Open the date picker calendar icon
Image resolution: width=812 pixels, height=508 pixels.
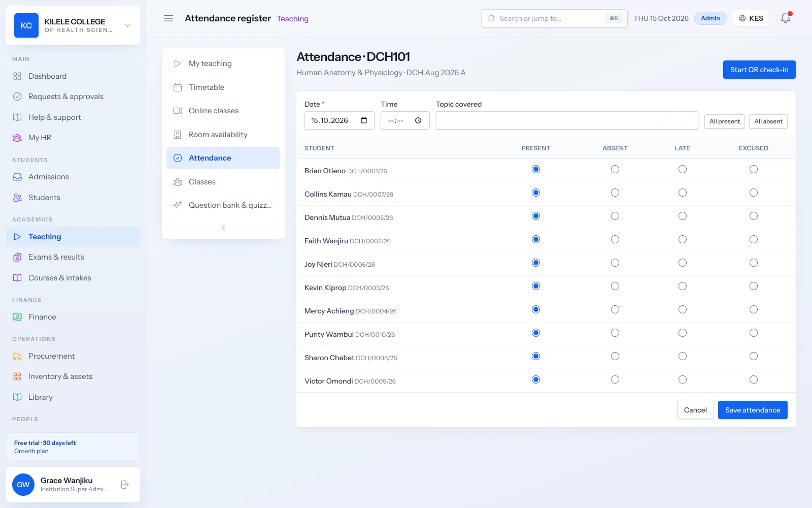[364, 120]
